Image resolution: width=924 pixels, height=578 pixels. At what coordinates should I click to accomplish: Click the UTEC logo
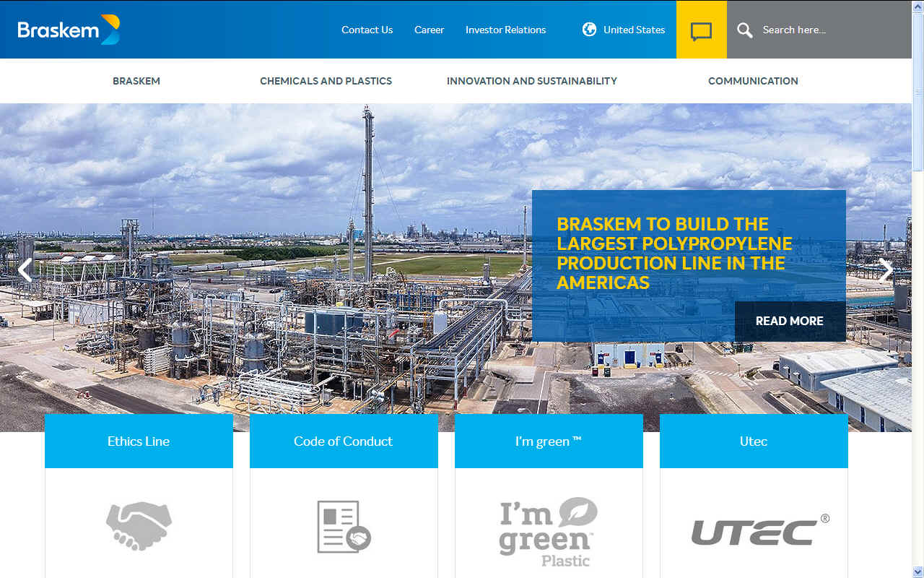point(760,531)
